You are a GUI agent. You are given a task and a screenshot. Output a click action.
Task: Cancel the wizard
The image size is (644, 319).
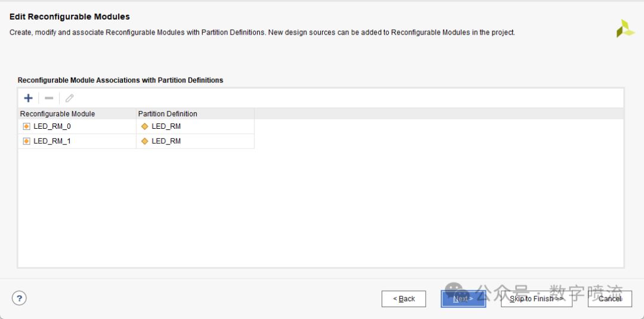click(610, 299)
